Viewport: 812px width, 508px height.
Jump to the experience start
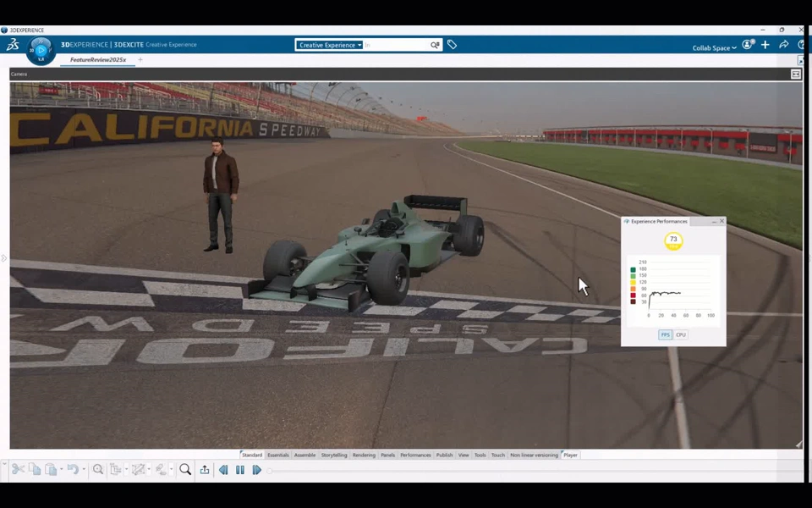pos(223,470)
